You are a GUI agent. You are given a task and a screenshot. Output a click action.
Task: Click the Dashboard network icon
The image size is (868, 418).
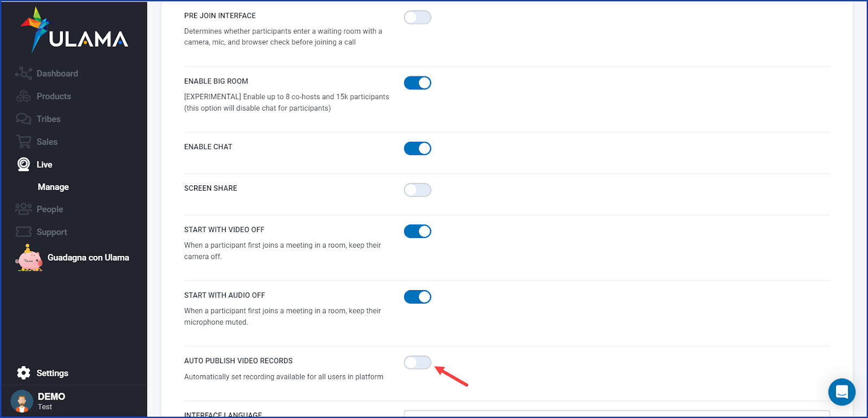click(24, 73)
